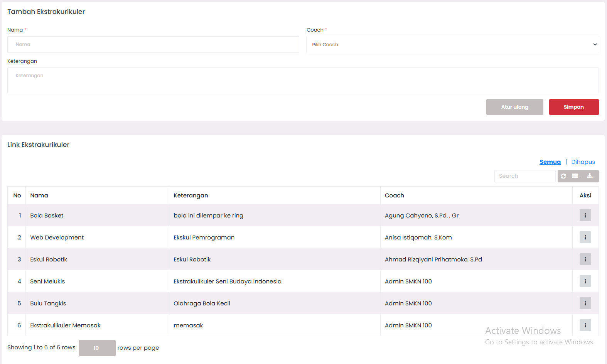Click the table Search box

[x=524, y=176]
